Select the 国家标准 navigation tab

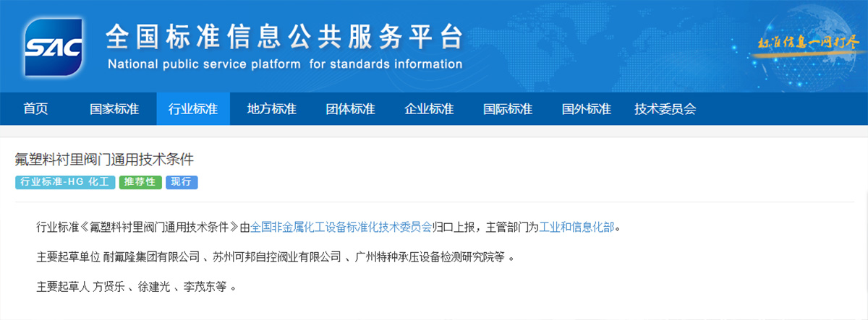[x=114, y=109]
